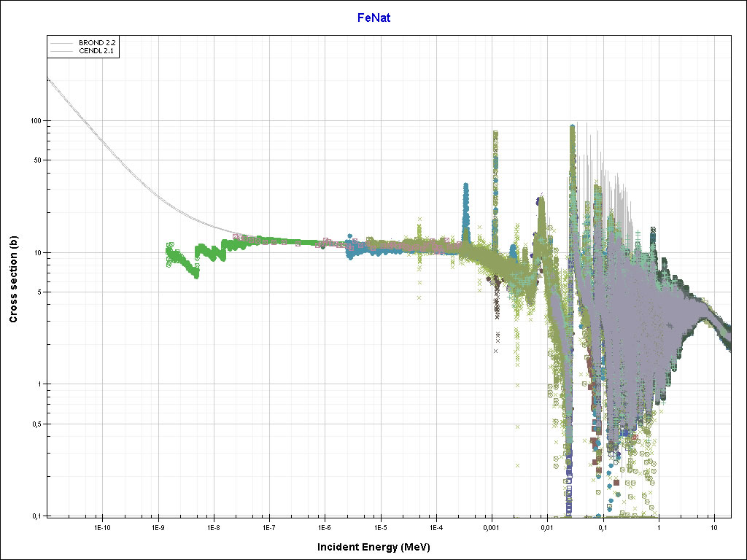Click the Incident Energy (MeV) axis label
Viewport: 747px width, 560px height.
pos(379,546)
